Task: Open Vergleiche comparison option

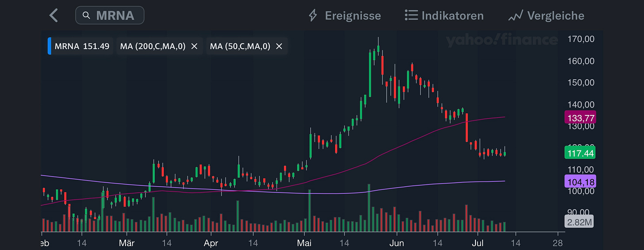Action: pos(546,16)
